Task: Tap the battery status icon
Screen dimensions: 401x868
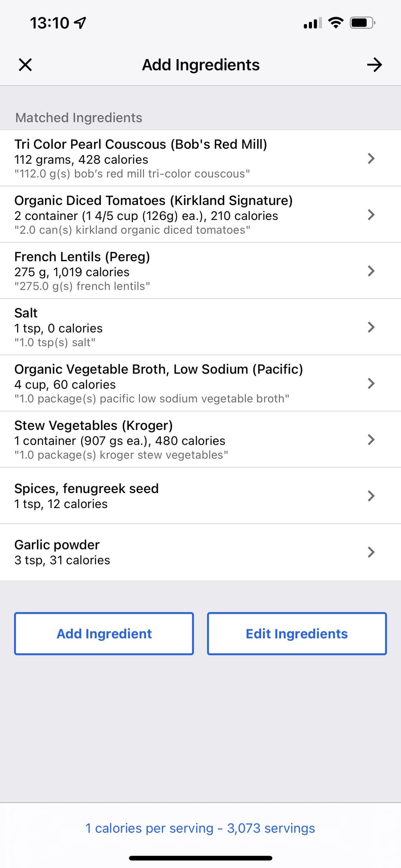Action: (362, 23)
